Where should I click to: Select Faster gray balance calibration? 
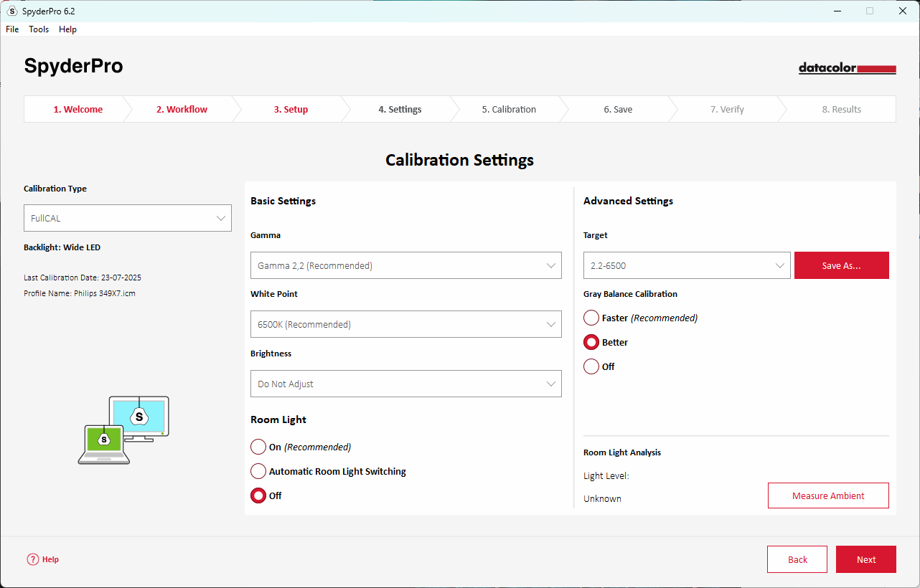point(591,318)
